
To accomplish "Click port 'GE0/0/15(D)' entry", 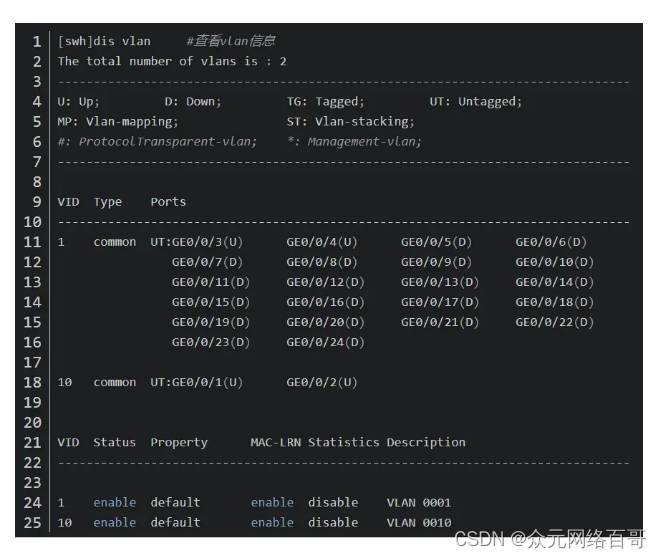I will pos(211,302).
